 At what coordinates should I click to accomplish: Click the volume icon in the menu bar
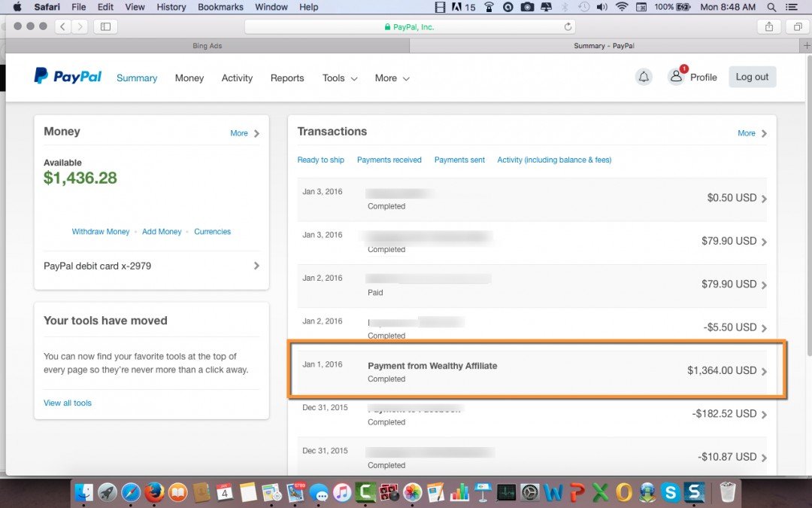[601, 7]
